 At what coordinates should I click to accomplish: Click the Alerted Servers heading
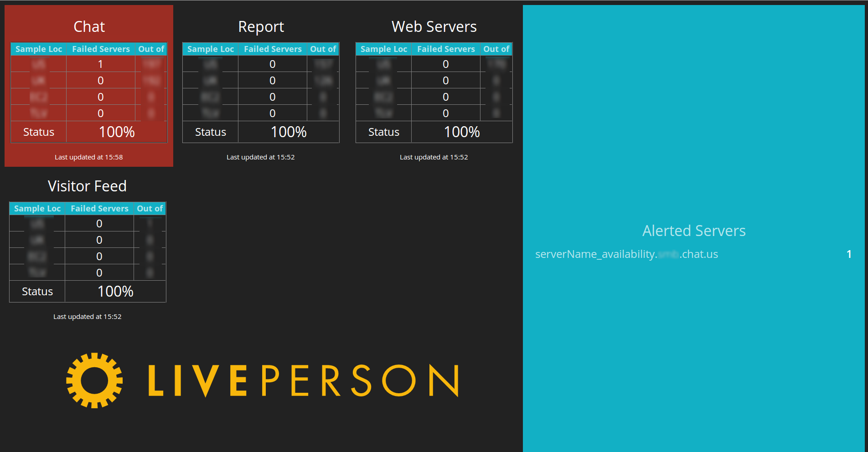[694, 231]
